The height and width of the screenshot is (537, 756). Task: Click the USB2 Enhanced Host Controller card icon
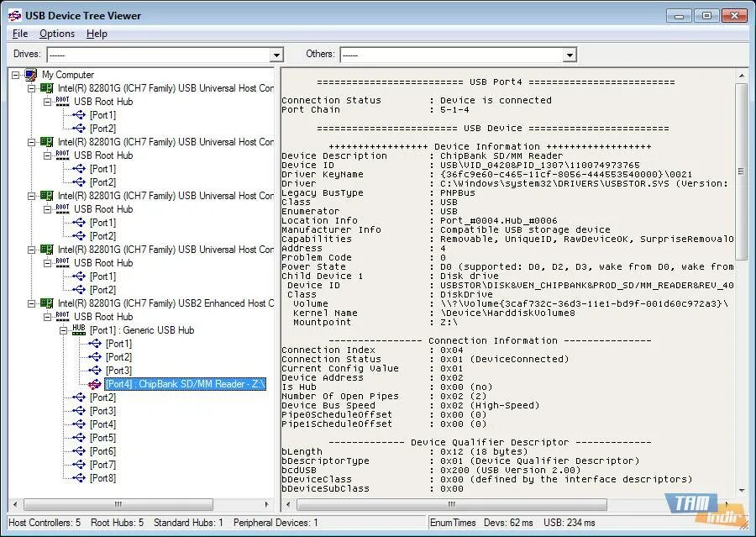[x=46, y=303]
